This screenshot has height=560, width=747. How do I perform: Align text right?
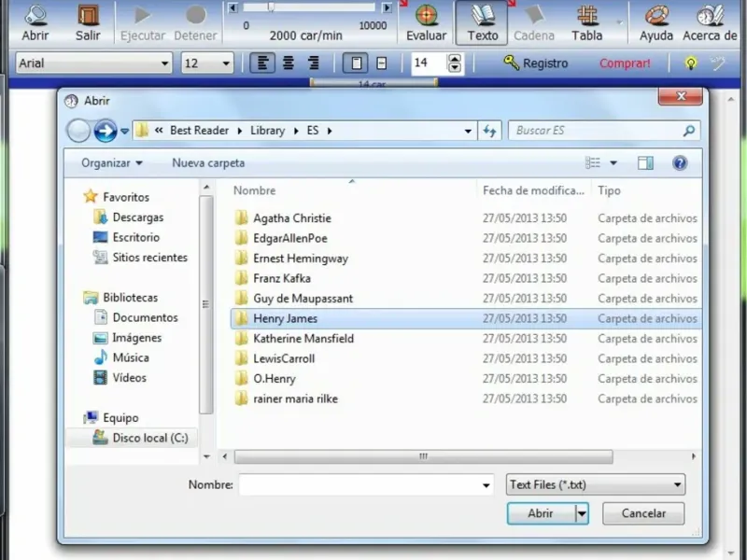click(x=313, y=63)
